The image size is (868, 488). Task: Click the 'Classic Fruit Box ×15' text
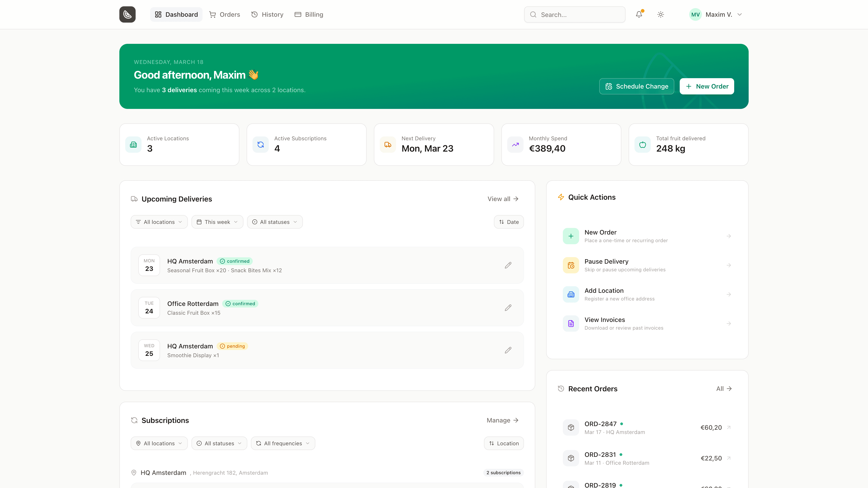[x=194, y=313]
